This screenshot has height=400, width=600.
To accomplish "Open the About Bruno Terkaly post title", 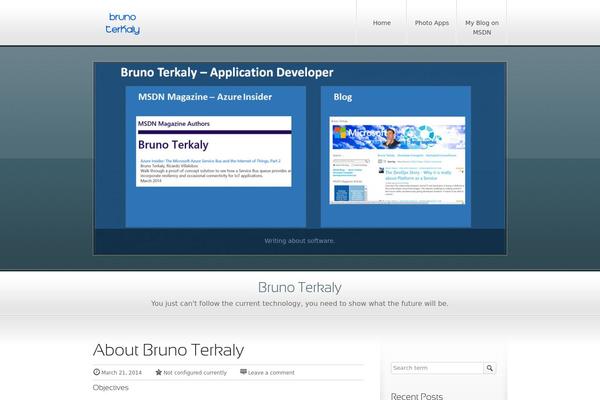I will click(x=168, y=350).
